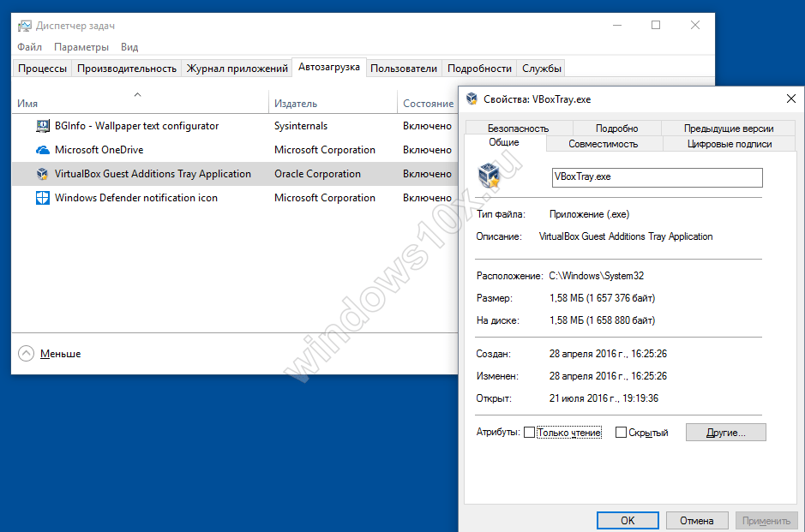Viewport: 805px width, 532px height.
Task: Open the Параметры menu
Action: pyautogui.click(x=81, y=47)
